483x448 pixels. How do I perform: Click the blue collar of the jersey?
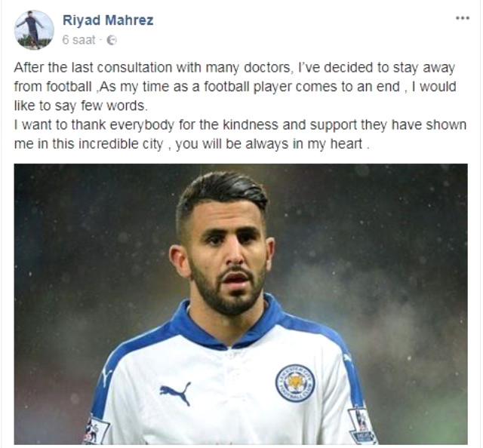[x=229, y=324]
